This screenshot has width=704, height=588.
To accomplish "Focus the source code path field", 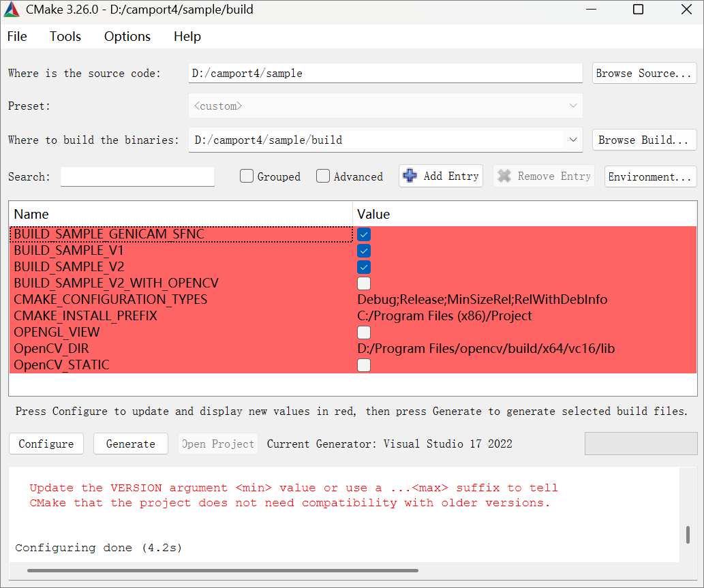I will click(385, 73).
